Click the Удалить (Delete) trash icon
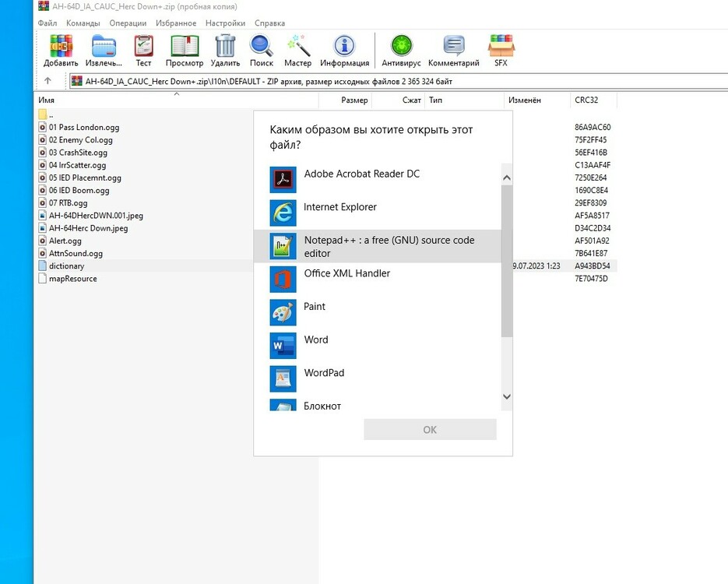Viewport: 728px width, 584px height. pos(225,47)
